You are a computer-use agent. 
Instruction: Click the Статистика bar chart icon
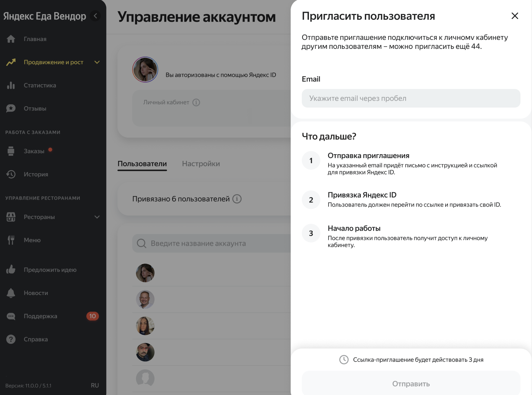[x=11, y=85]
